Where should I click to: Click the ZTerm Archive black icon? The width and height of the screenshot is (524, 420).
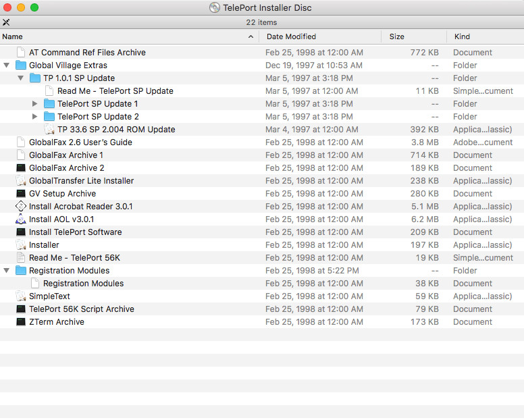pos(21,322)
